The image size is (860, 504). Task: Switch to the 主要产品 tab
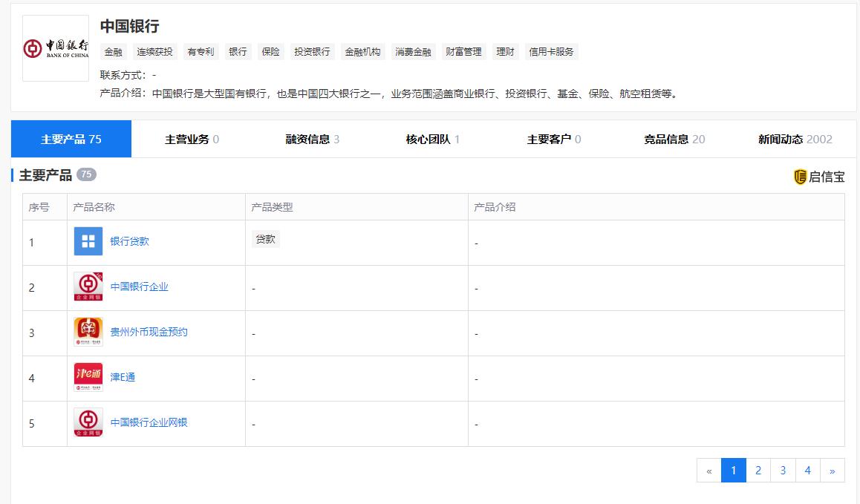point(71,139)
